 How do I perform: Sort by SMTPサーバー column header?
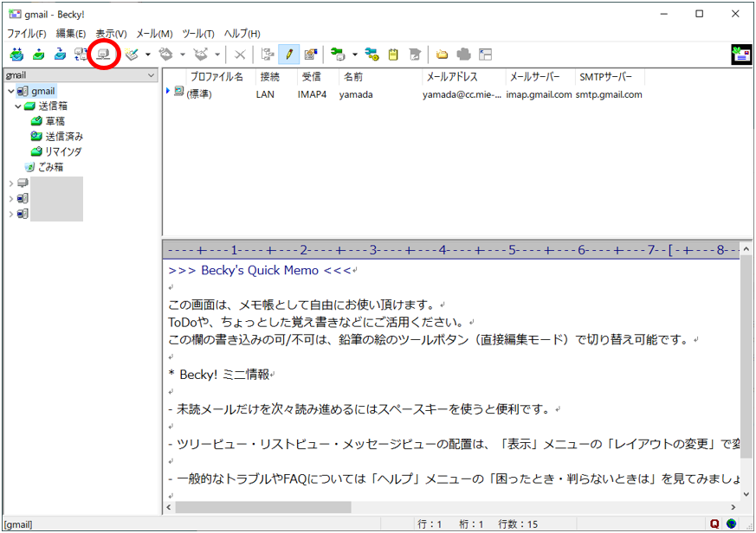pyautogui.click(x=610, y=77)
